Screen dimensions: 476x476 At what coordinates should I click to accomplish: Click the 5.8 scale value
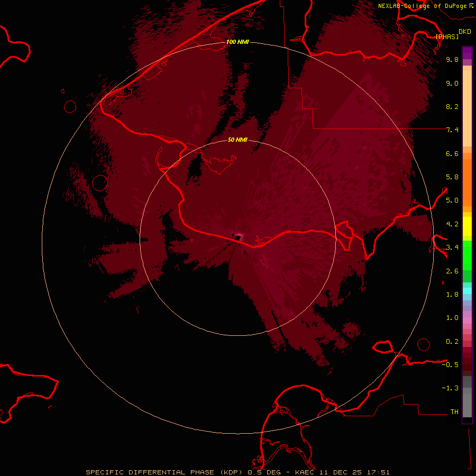coord(452,177)
